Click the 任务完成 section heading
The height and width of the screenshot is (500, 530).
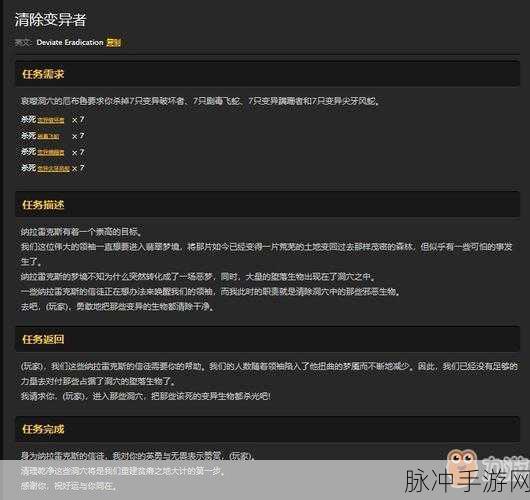tap(43, 429)
